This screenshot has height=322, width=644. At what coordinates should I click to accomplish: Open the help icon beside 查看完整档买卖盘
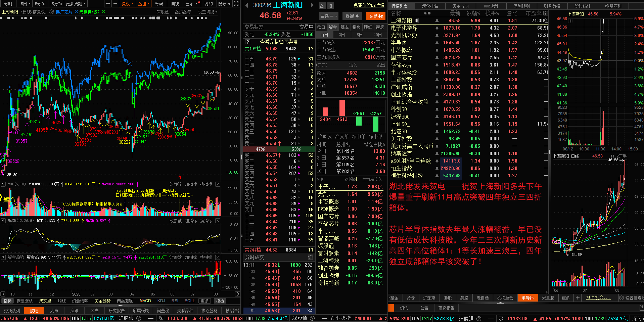pos(247,42)
